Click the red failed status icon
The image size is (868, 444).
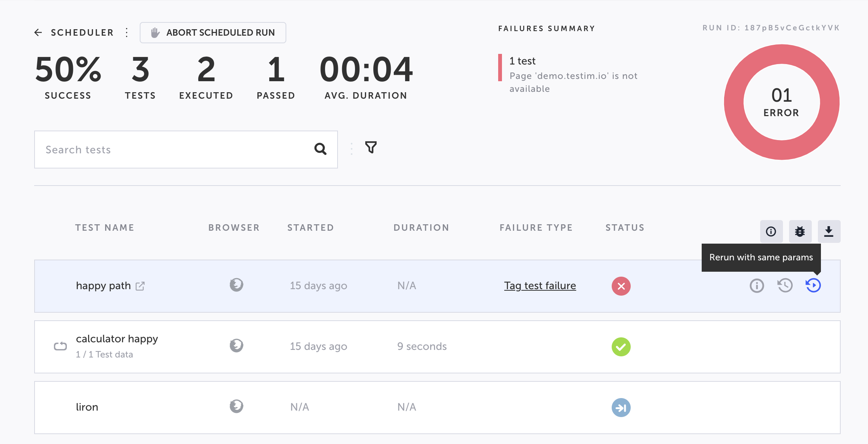tap(621, 286)
